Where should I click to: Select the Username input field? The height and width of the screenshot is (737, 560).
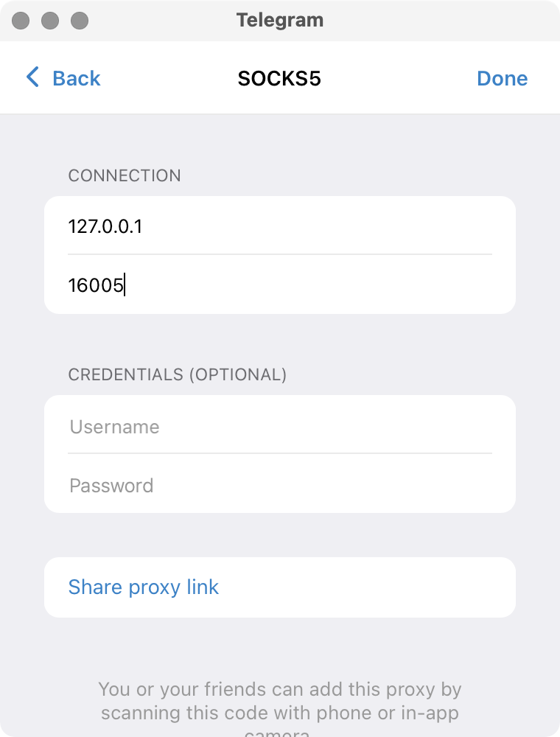coord(280,427)
